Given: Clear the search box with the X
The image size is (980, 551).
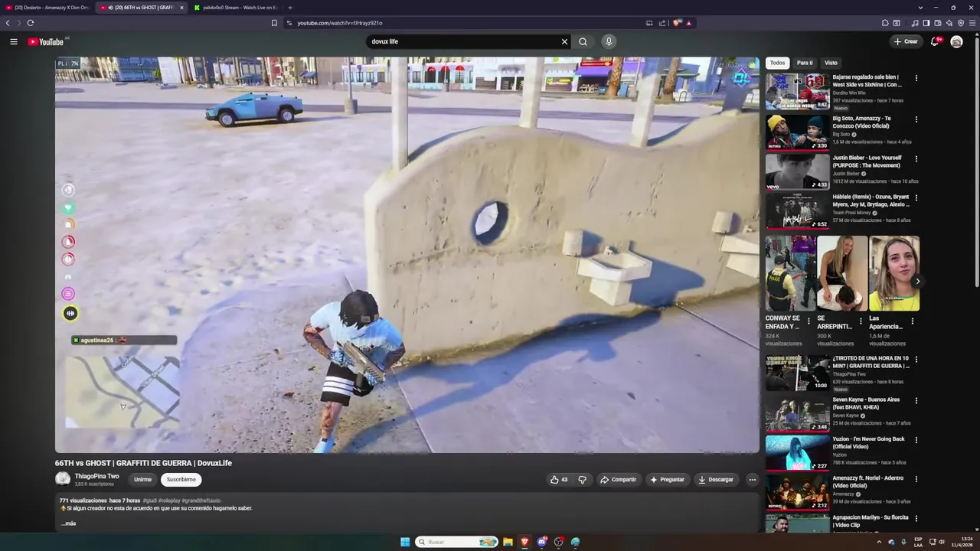Looking at the screenshot, I should pyautogui.click(x=565, y=41).
